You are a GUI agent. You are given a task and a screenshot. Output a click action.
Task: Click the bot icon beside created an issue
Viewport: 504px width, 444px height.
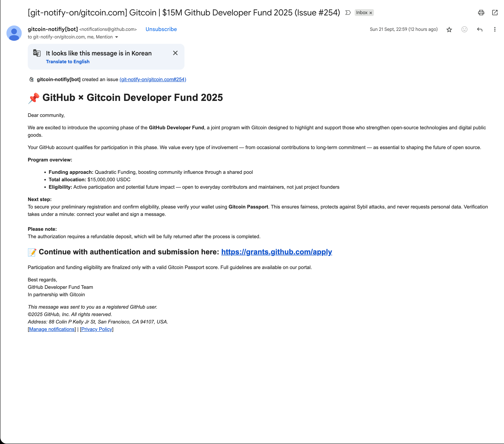tap(31, 79)
